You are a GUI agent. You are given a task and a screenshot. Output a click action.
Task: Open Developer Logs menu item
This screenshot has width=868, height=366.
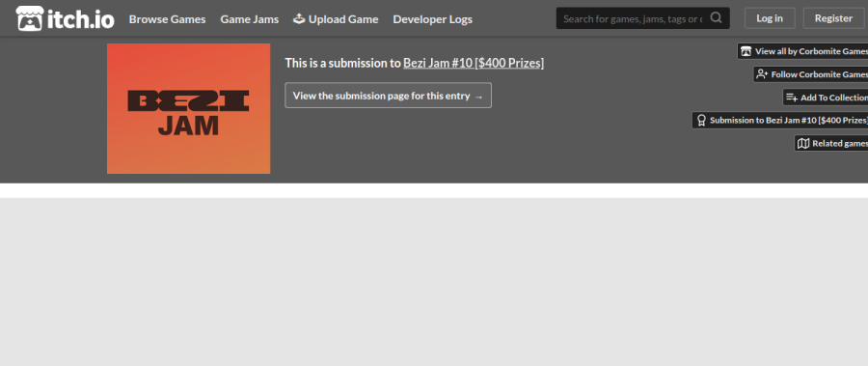point(433,19)
